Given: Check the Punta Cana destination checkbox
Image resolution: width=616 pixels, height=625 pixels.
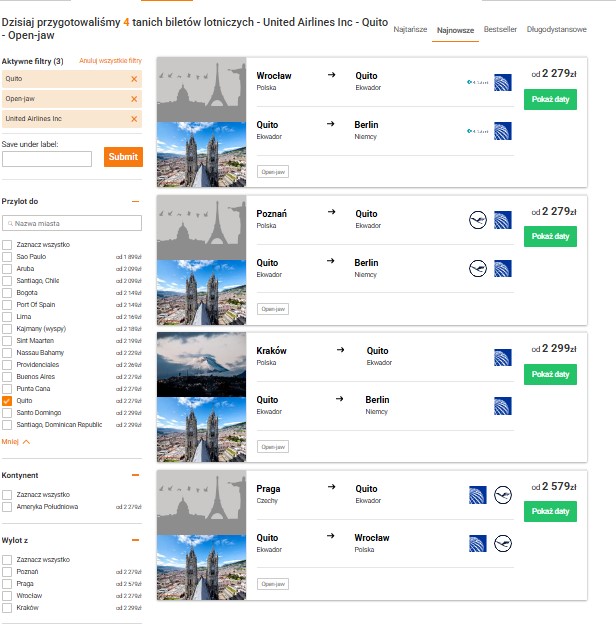Looking at the screenshot, I should (7, 389).
